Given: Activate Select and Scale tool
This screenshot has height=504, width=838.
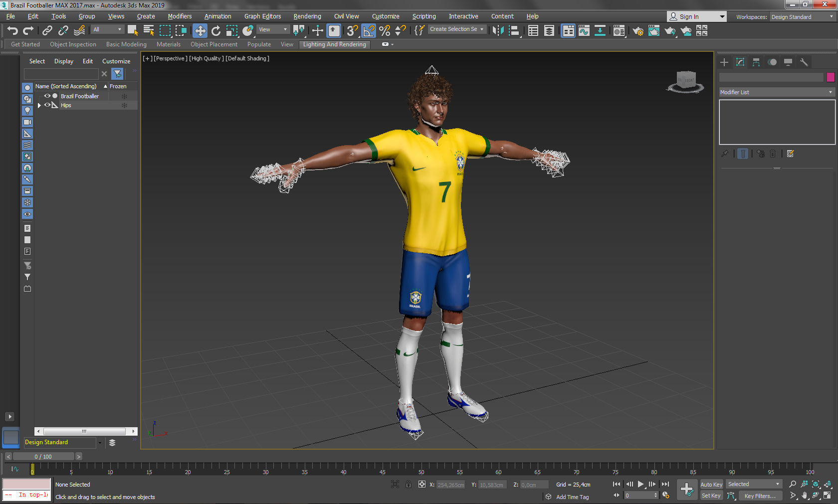Looking at the screenshot, I should pyautogui.click(x=232, y=31).
